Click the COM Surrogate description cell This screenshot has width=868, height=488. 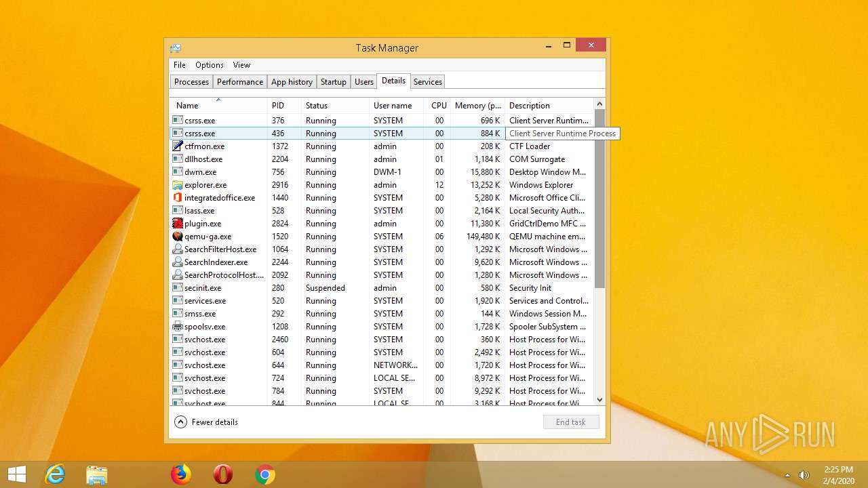pos(537,159)
